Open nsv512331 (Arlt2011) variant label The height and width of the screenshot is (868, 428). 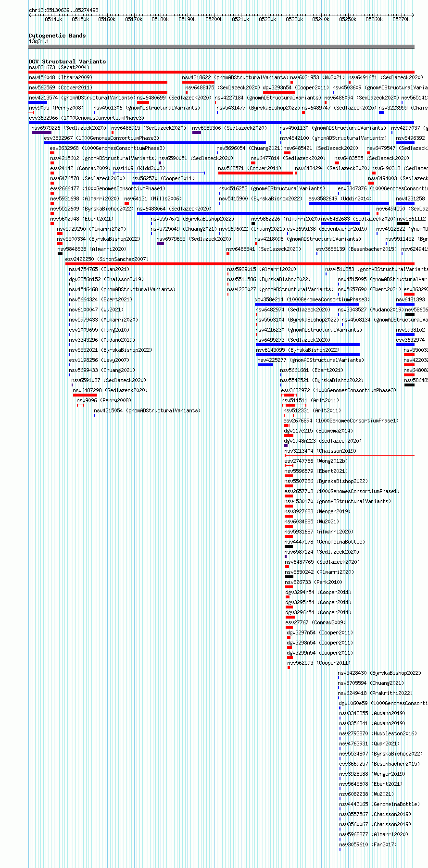click(x=312, y=410)
